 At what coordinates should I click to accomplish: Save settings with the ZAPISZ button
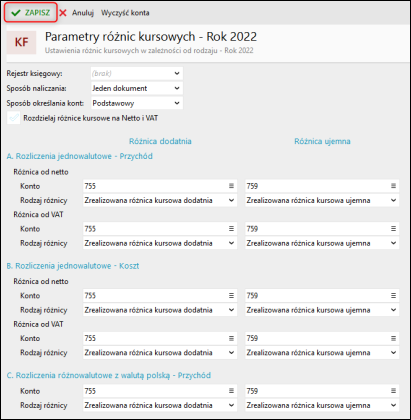31,13
